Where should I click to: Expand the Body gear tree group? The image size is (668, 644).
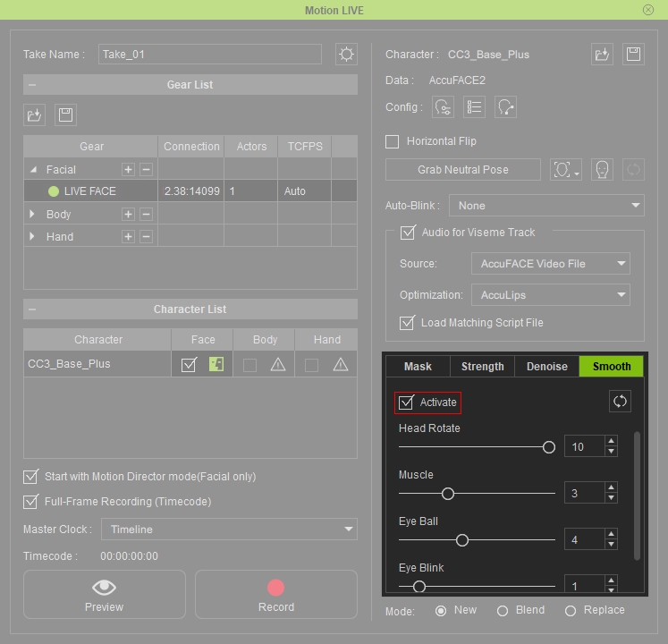click(x=32, y=214)
